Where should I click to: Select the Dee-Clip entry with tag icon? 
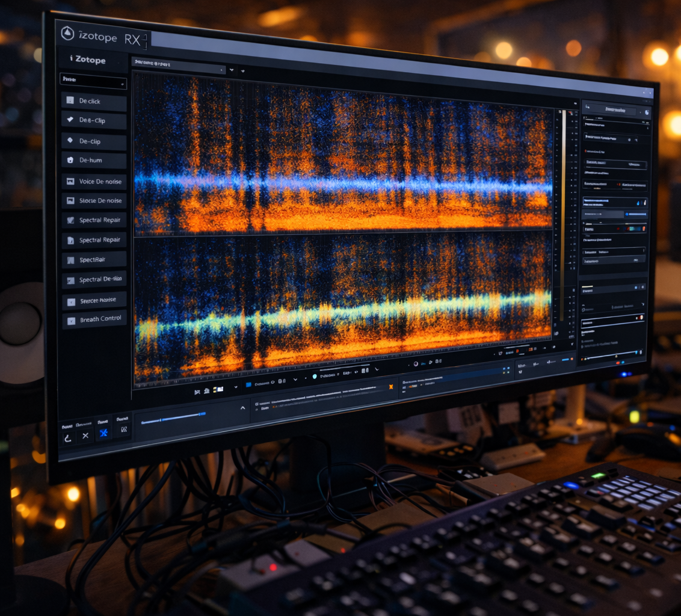[x=94, y=120]
